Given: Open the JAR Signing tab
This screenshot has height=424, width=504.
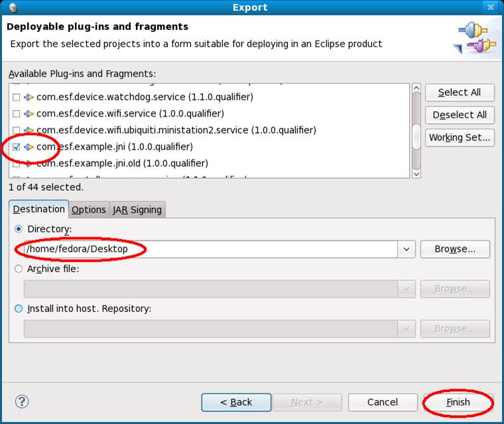Looking at the screenshot, I should click(x=137, y=210).
